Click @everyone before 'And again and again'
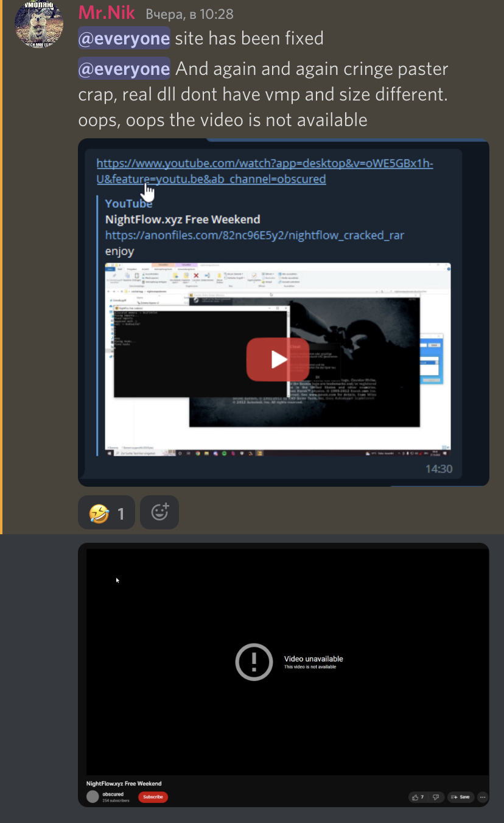The height and width of the screenshot is (823, 504). [124, 69]
